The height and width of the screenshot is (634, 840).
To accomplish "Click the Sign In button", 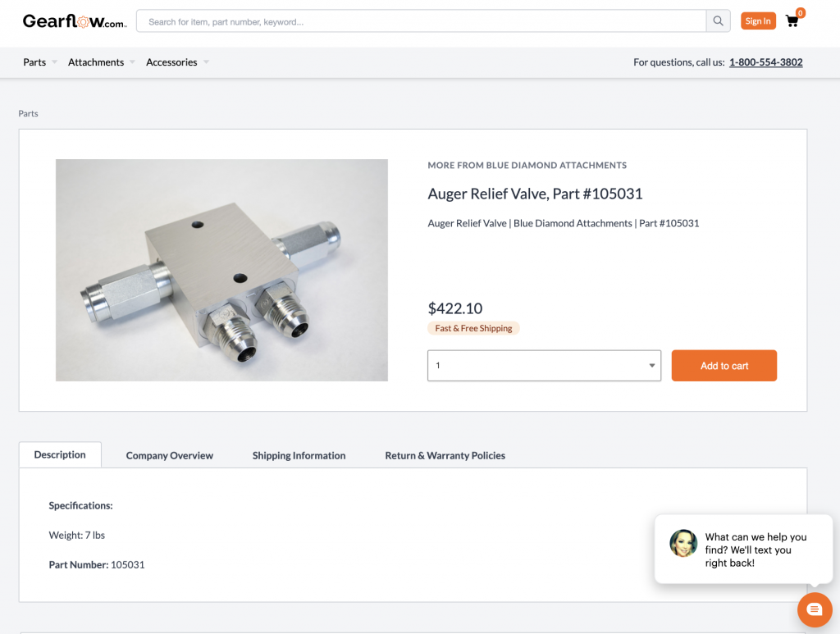I will [758, 21].
